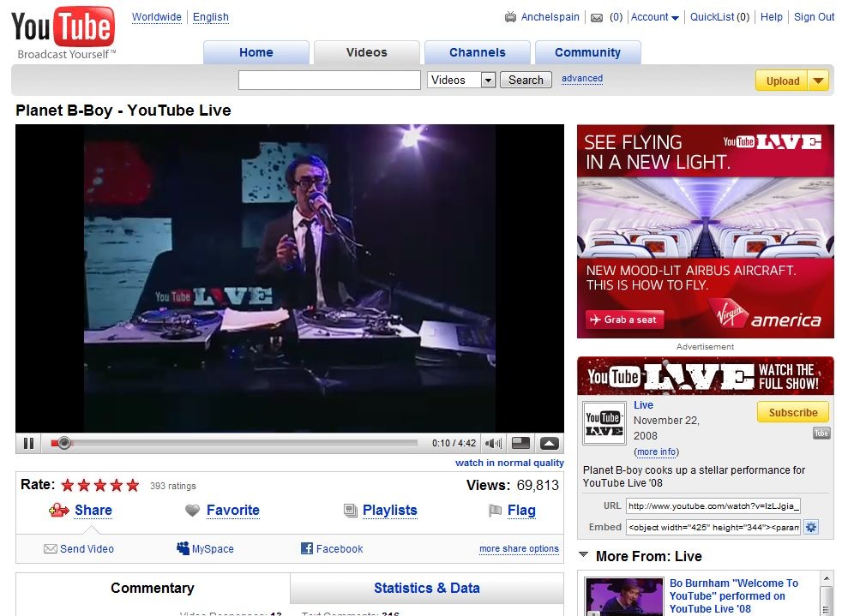Screen dimensions: 854x616
Task: Open more share options
Action: [x=519, y=548]
